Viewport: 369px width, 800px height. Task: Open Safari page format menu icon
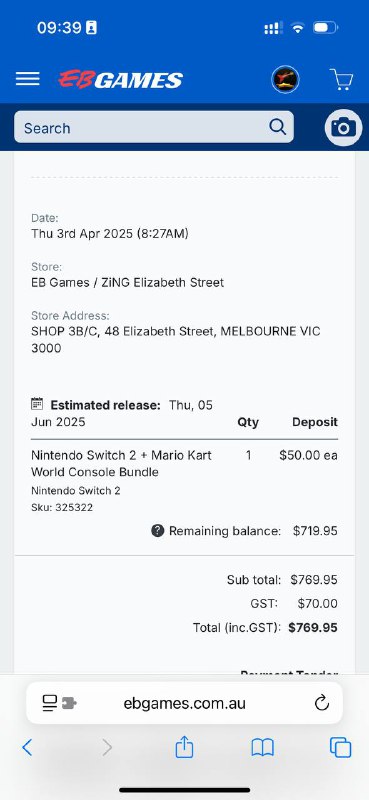point(59,704)
